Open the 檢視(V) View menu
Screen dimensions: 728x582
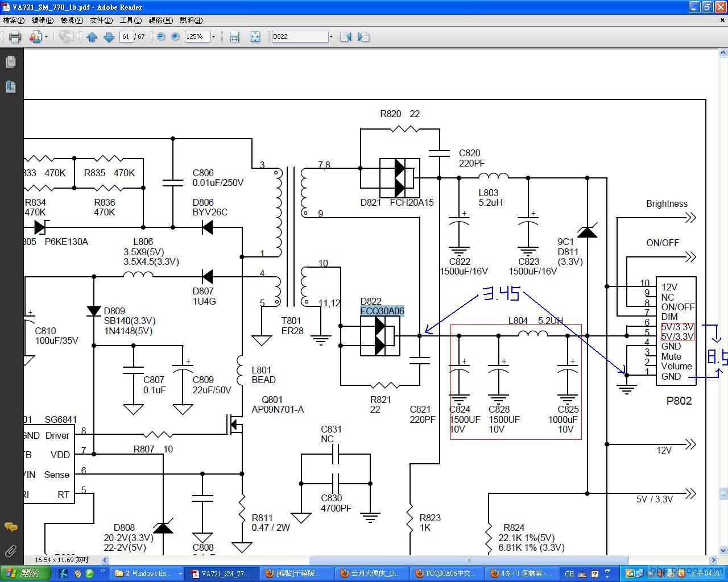tap(72, 20)
